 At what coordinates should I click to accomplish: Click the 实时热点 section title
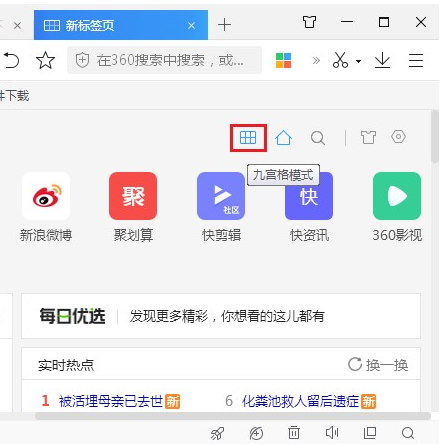[x=66, y=365]
